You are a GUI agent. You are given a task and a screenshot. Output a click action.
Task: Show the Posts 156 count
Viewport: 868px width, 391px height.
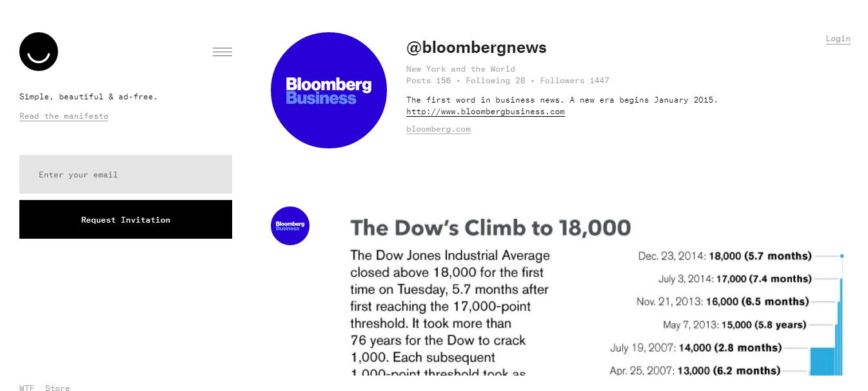point(428,81)
